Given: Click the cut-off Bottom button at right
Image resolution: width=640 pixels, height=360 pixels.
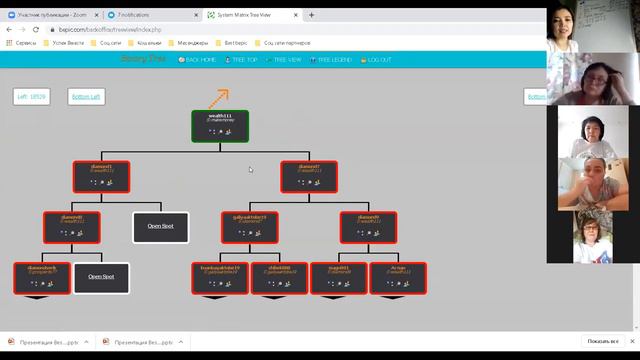Looking at the screenshot, I should 535,97.
